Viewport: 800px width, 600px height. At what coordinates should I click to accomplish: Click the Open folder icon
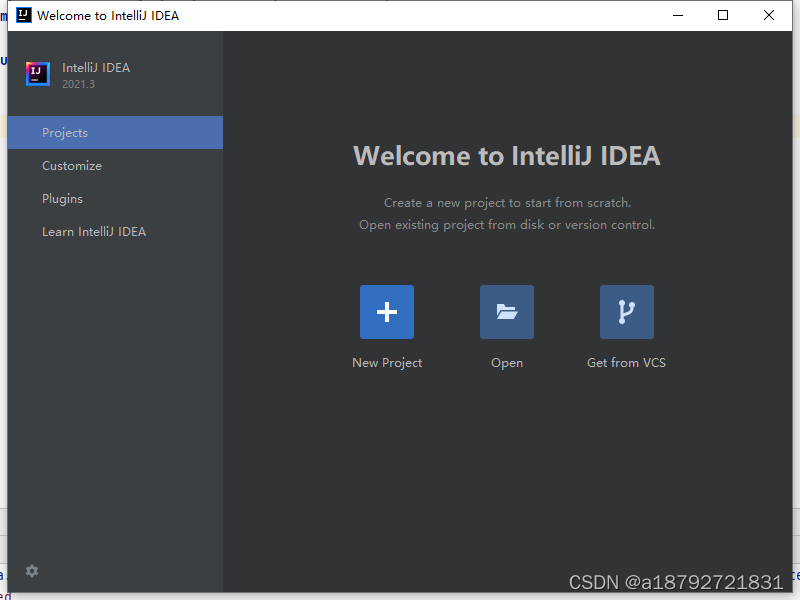tap(507, 312)
